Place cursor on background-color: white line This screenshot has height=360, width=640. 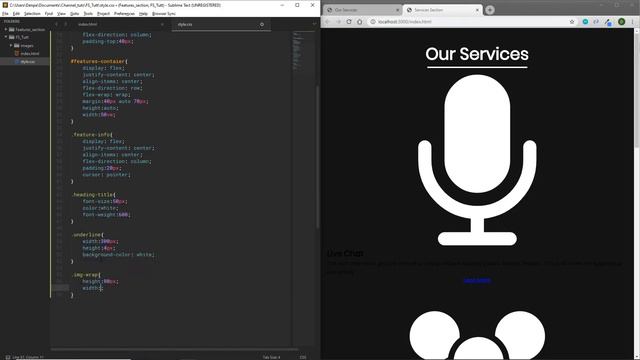(x=118, y=255)
